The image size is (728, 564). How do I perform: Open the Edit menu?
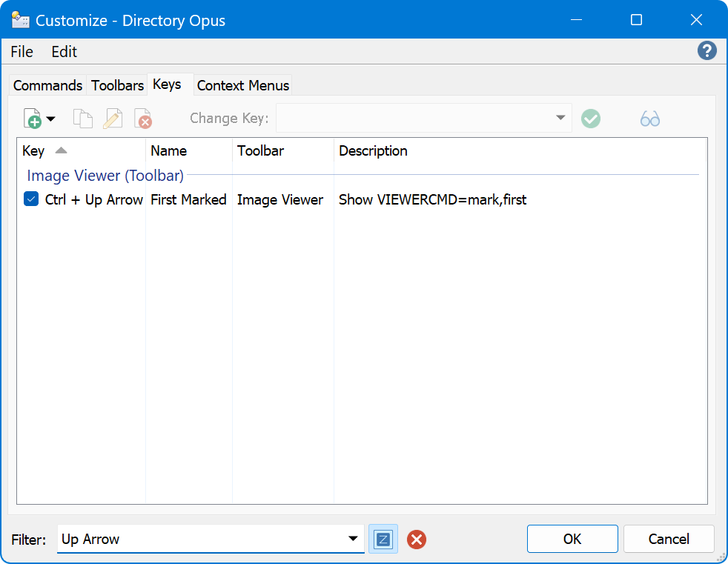coord(64,52)
